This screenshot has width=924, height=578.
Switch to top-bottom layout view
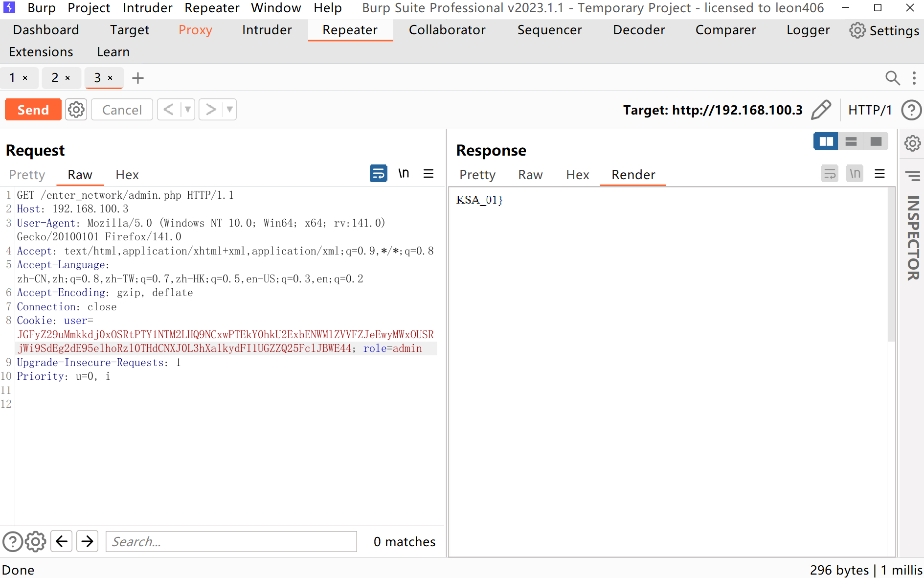(851, 141)
